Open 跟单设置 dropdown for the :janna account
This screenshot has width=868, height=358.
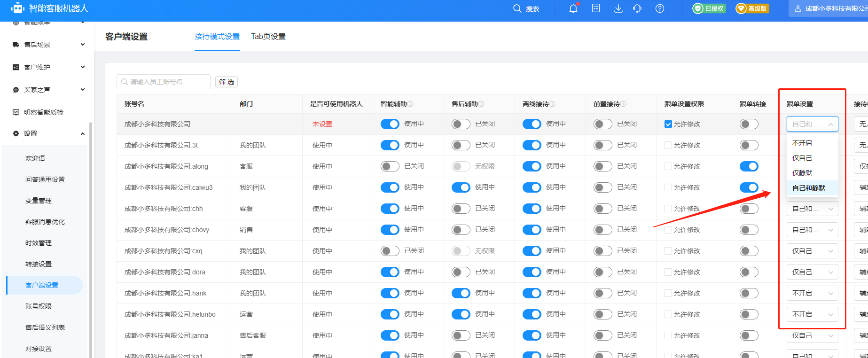click(812, 335)
